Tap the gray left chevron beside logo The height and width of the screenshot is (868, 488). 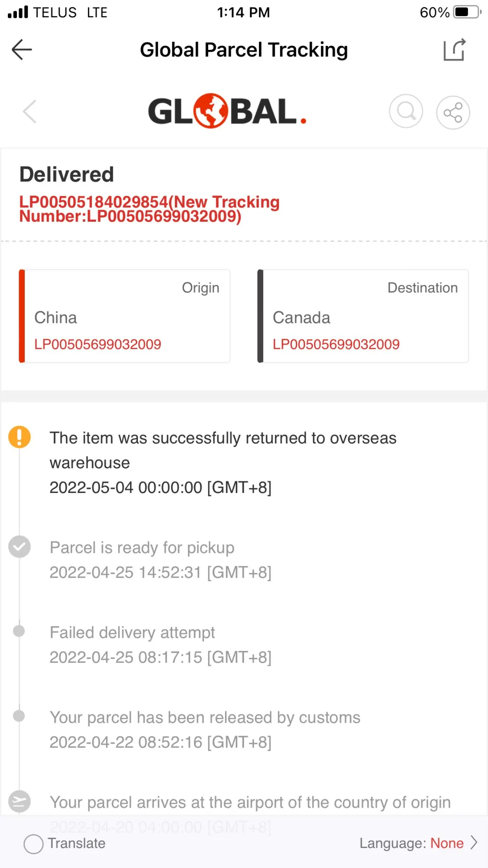[29, 112]
